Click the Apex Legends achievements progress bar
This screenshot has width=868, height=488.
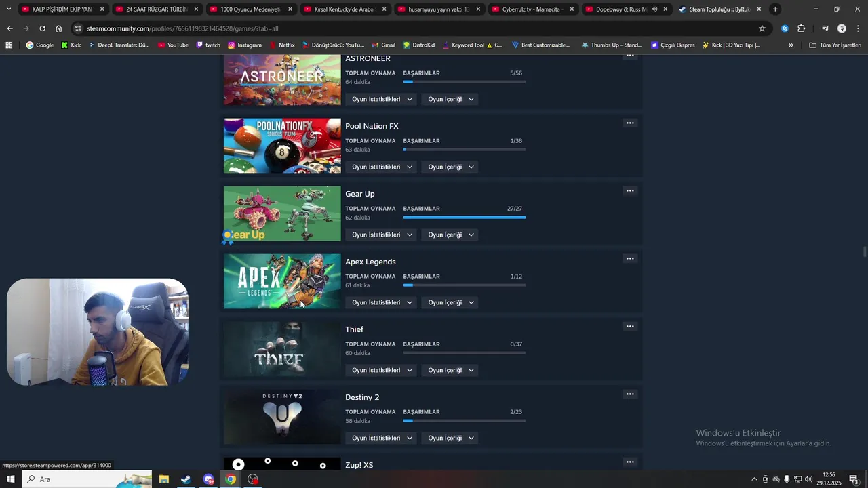coord(465,285)
